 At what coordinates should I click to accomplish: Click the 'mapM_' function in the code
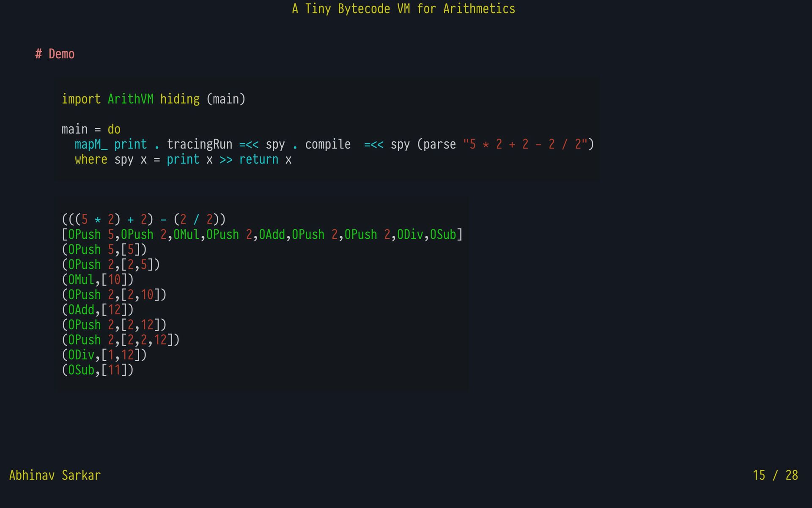[91, 144]
